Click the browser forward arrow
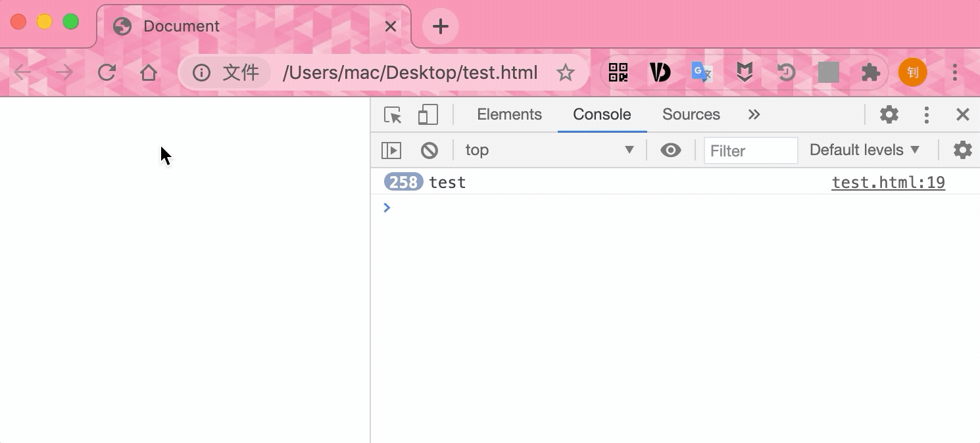This screenshot has width=980, height=443. 64,72
